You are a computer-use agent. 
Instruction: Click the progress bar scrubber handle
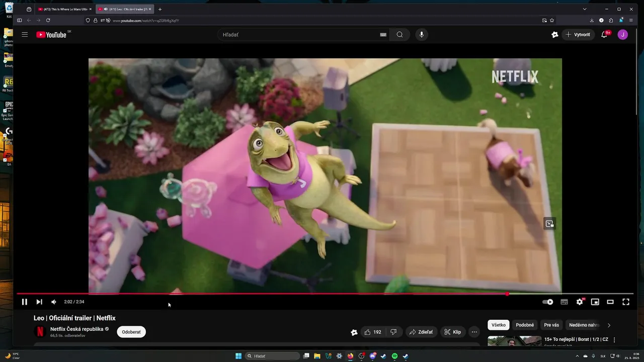coord(507,294)
